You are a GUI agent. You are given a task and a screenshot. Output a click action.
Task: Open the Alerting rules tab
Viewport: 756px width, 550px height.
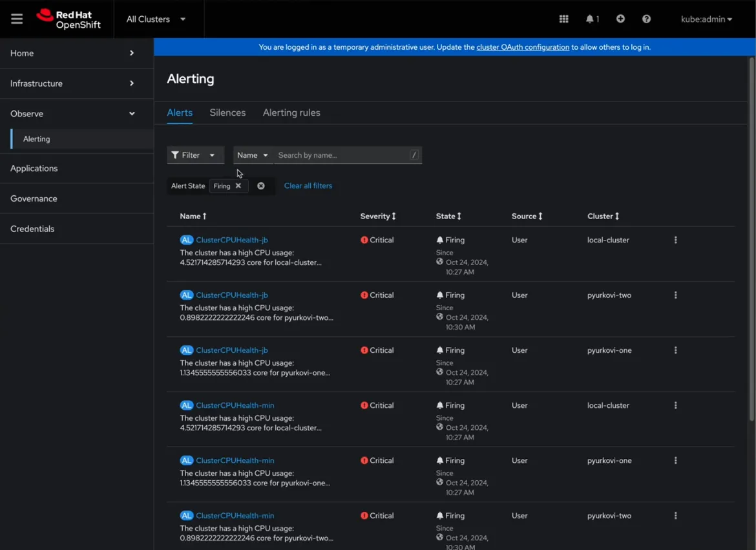(x=291, y=112)
